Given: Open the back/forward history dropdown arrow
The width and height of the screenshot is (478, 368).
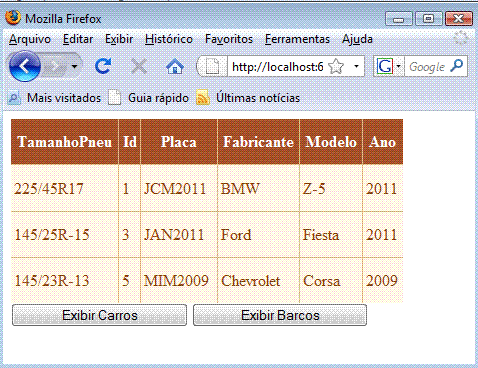Looking at the screenshot, I should pos(75,66).
